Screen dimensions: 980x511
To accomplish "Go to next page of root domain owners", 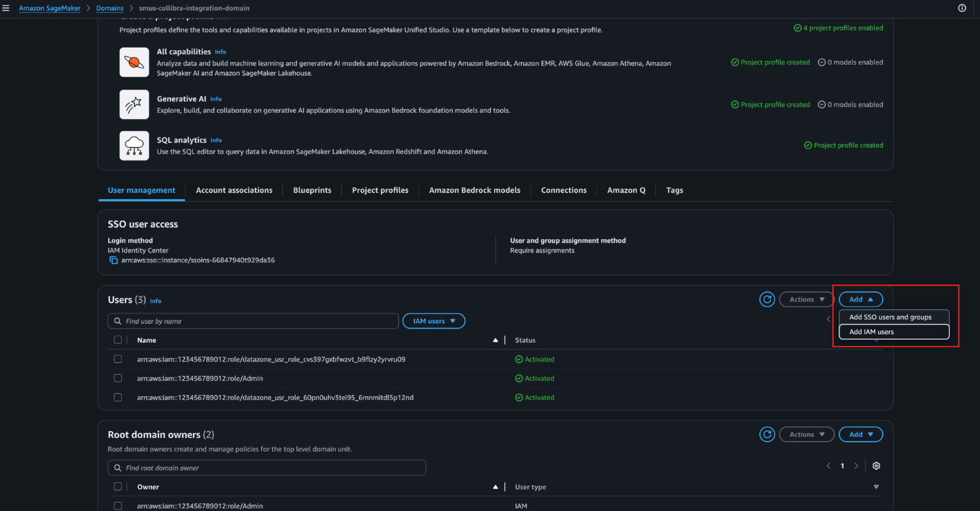I will pos(856,466).
